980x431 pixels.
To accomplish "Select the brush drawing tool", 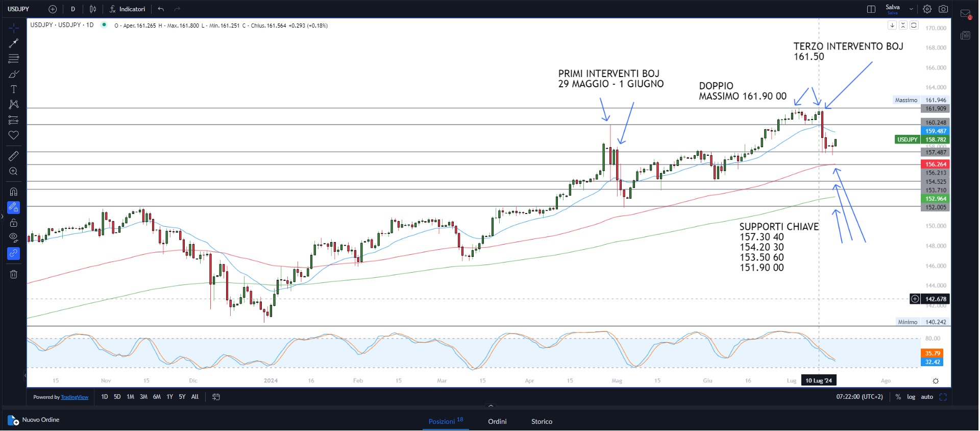I will 14,74.
